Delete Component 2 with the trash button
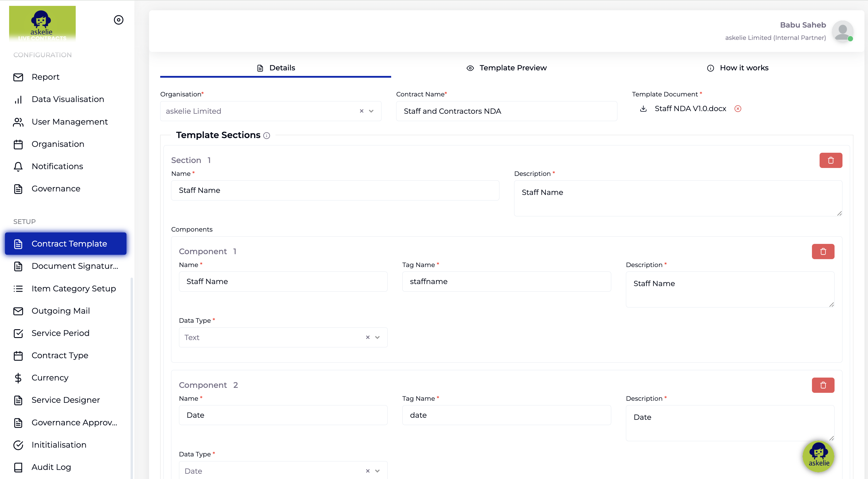Image resolution: width=868 pixels, height=479 pixels. [x=823, y=385]
